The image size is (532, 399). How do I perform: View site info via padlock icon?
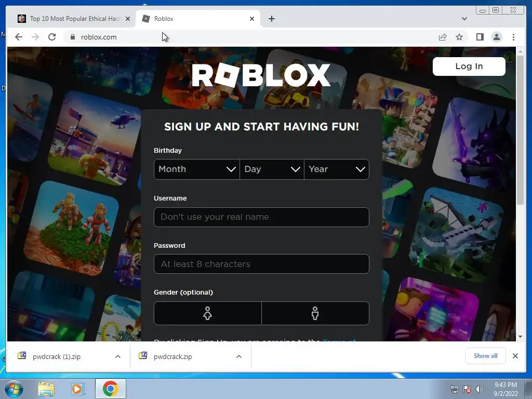(72, 37)
